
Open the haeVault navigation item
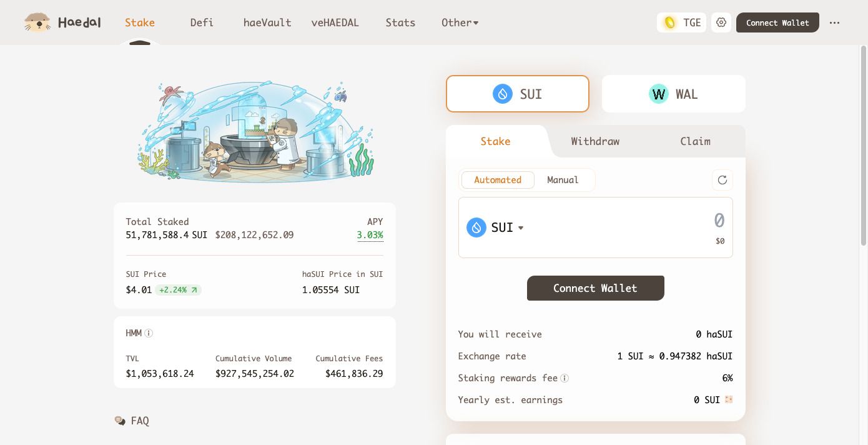tap(267, 22)
